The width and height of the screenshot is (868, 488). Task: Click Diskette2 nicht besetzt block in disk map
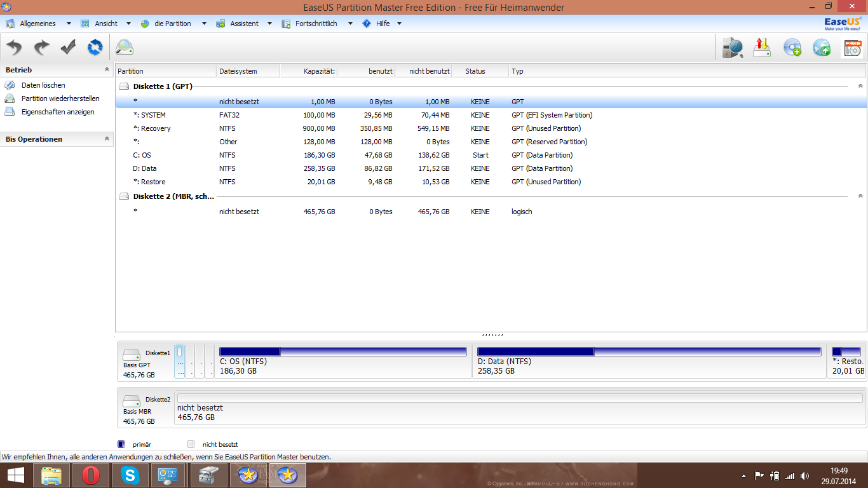coord(520,407)
